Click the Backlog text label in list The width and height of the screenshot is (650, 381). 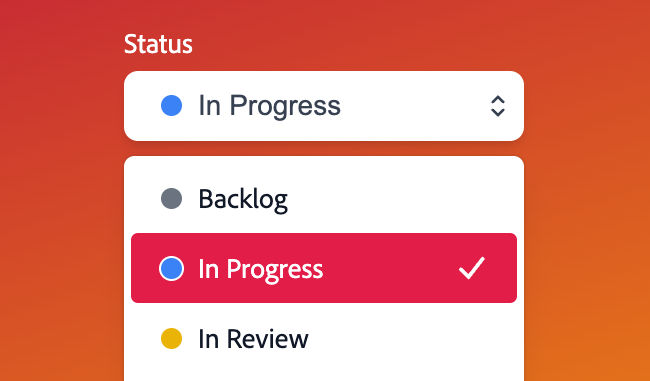243,199
